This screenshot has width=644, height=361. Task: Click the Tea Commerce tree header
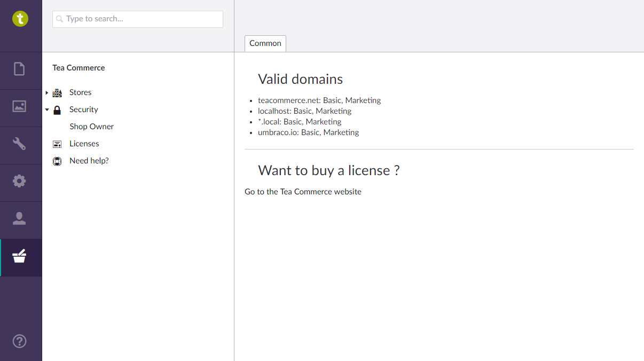tap(78, 68)
